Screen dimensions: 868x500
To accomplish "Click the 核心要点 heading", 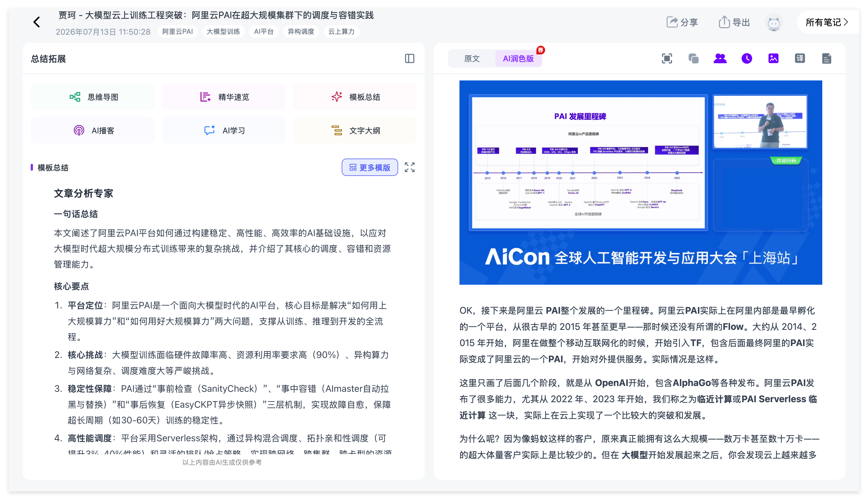I will pos(71,286).
